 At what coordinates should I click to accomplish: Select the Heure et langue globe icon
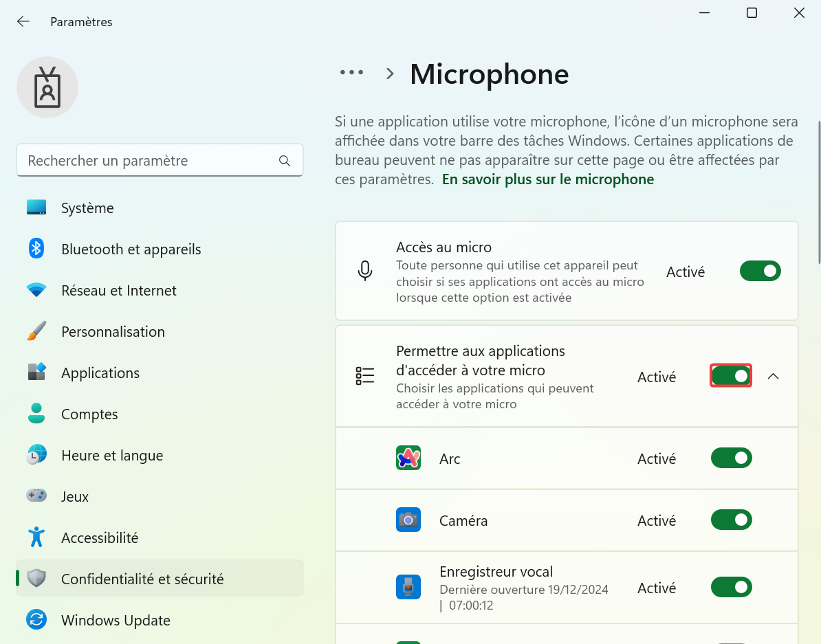coord(36,455)
